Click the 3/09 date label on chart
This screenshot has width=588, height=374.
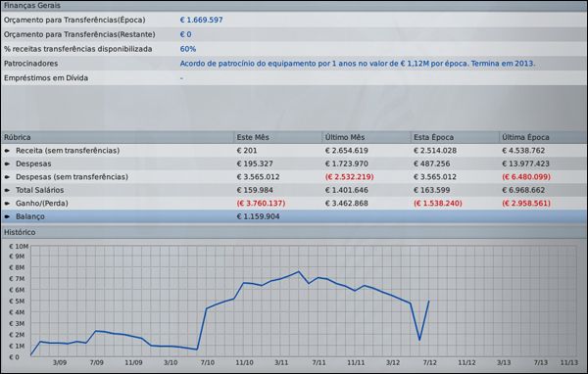point(60,363)
